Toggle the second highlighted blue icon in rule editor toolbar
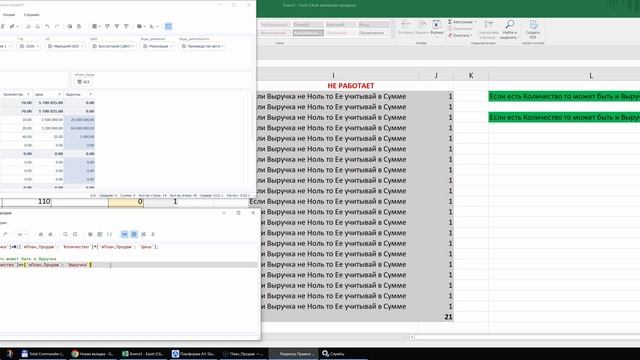The width and height of the screenshot is (640, 360). 134,234
